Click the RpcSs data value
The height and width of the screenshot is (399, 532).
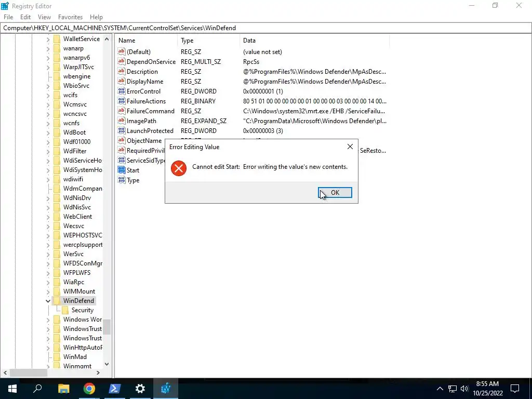(x=251, y=62)
